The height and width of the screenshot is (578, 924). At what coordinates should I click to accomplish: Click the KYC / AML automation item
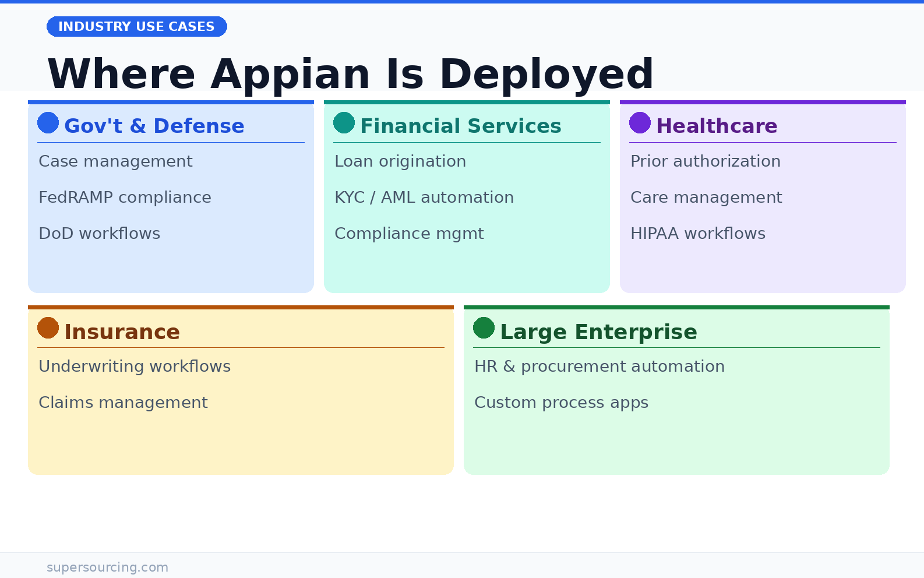pos(424,198)
